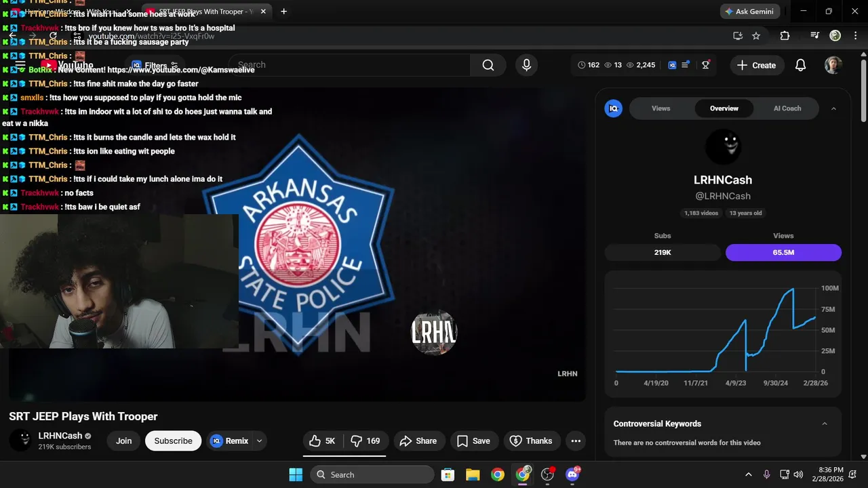868x488 pixels.
Task: Click the Join button
Action: click(123, 441)
